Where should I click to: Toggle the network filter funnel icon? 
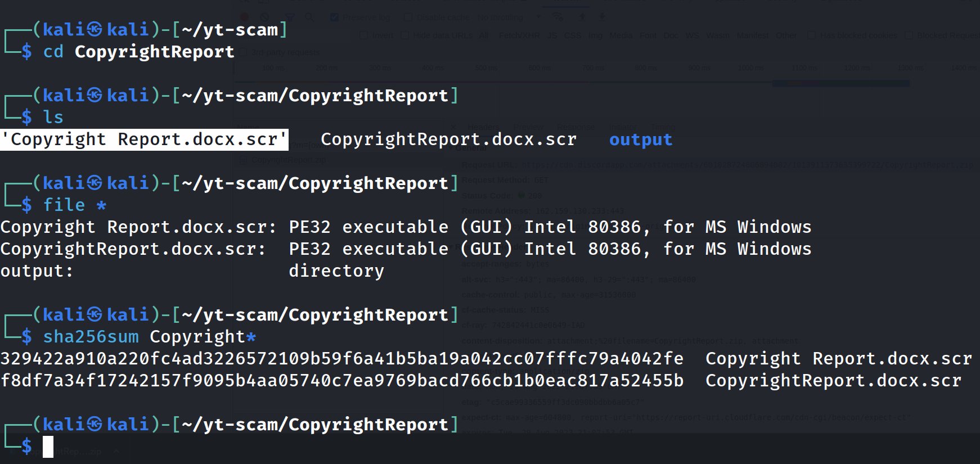(x=289, y=17)
